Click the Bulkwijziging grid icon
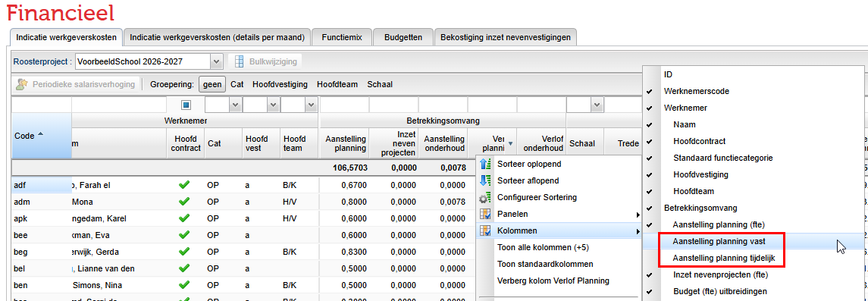This screenshot has width=868, height=301. 240,61
